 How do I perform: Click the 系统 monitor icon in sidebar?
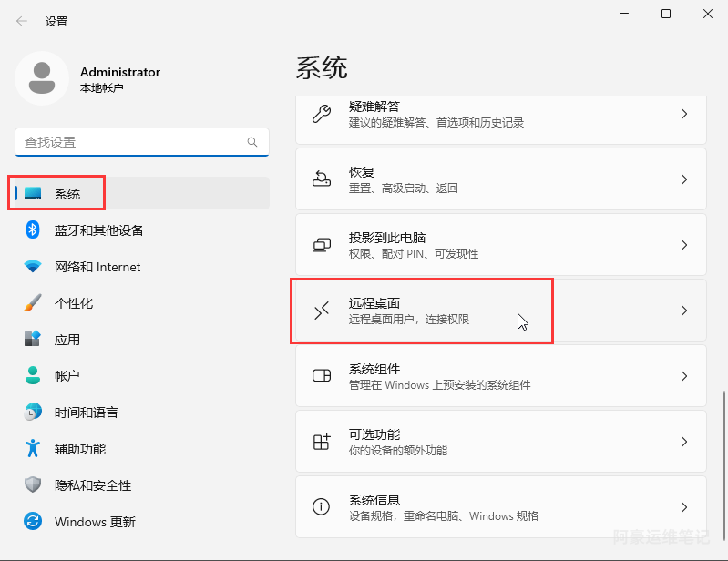pos(33,193)
